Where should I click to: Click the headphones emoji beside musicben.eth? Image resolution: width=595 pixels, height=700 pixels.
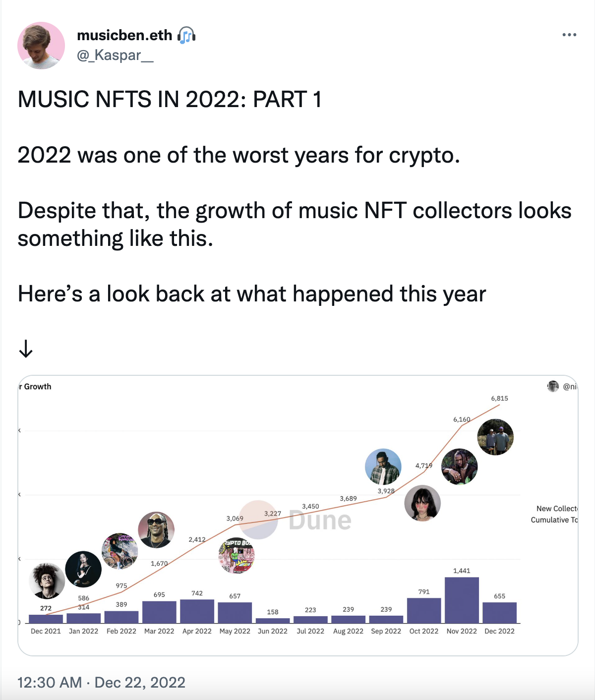(186, 35)
